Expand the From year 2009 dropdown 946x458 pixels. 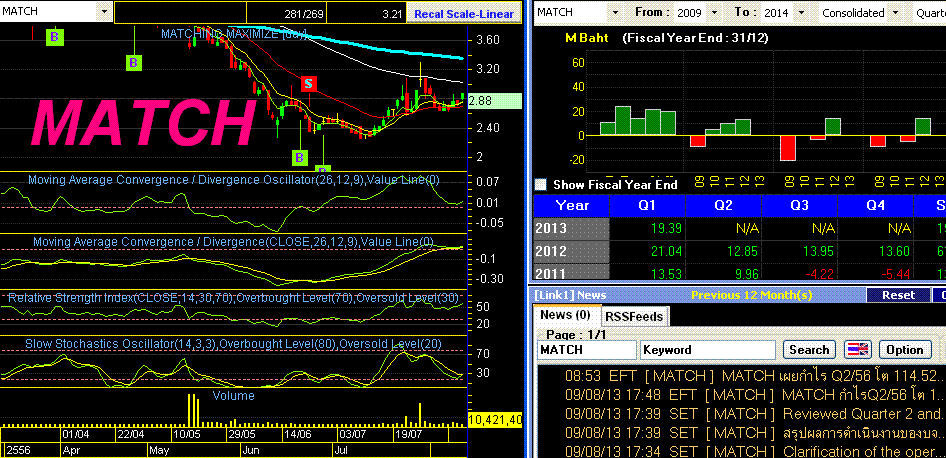click(x=715, y=13)
